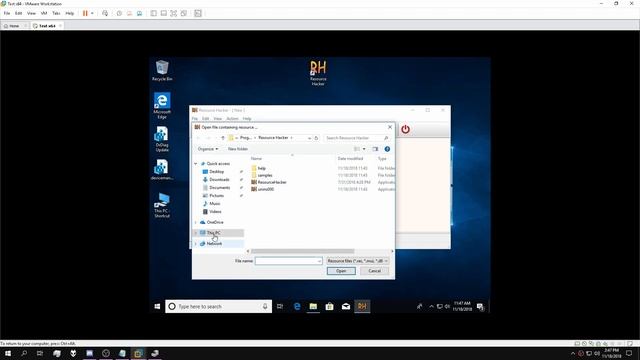Open the Resource Hacker desktop shortcut
The height and width of the screenshot is (360, 640).
point(318,73)
